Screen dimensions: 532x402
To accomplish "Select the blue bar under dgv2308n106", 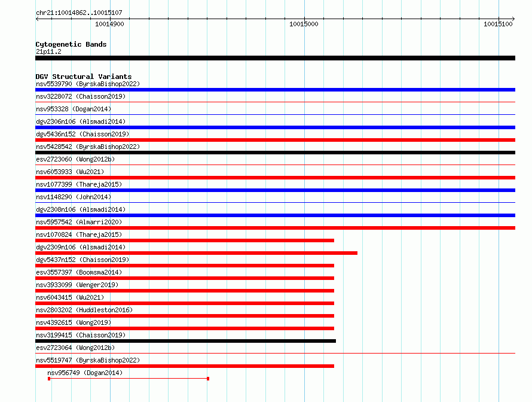I will point(275,215).
